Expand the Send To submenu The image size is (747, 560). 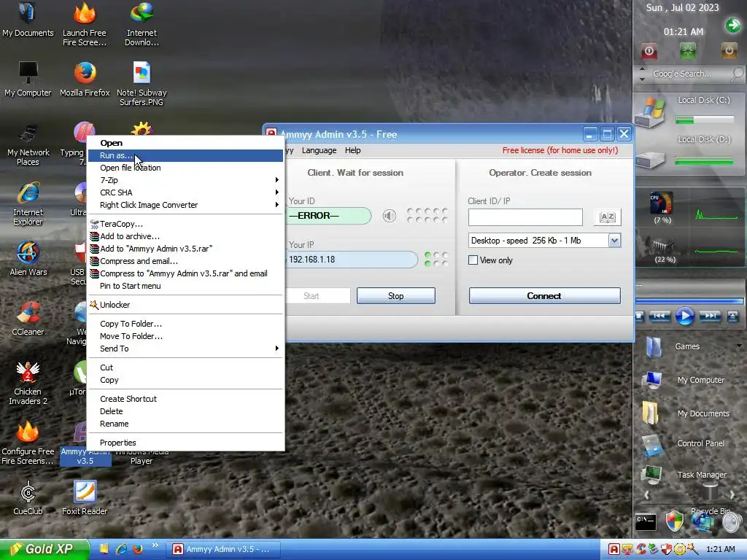pyautogui.click(x=186, y=349)
